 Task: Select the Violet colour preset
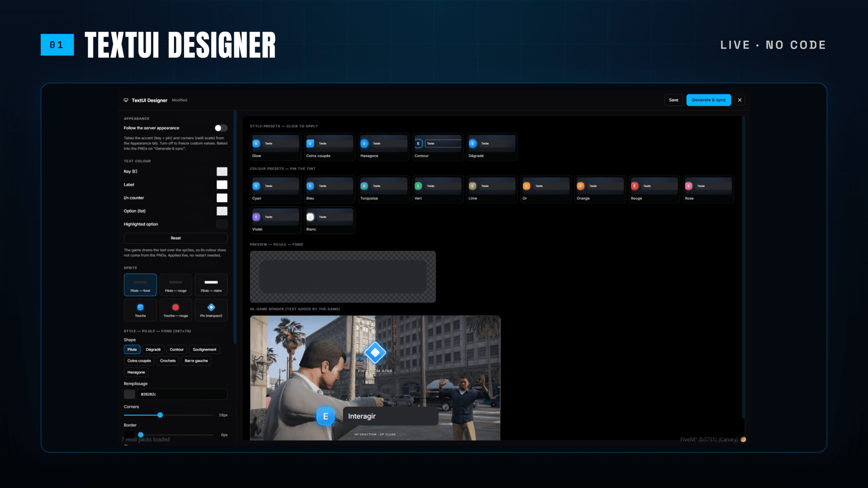[x=275, y=220]
